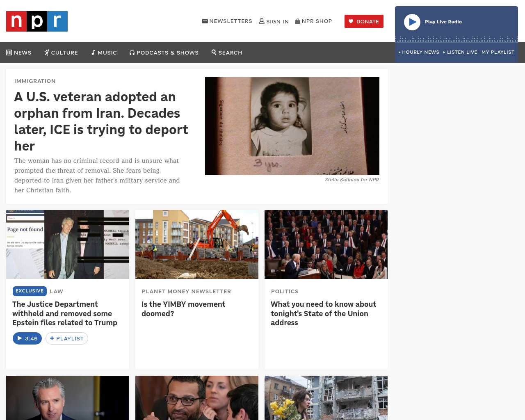Open the Iran orphan veteran headline

(101, 121)
